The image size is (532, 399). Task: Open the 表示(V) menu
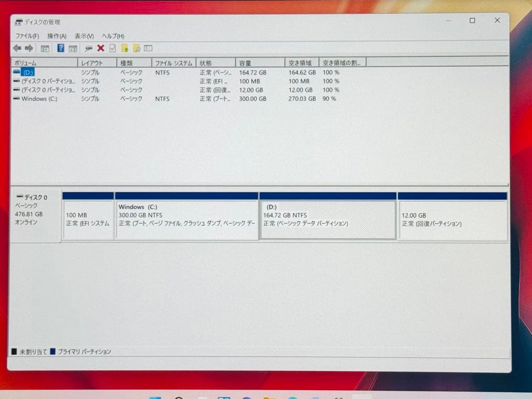tap(83, 35)
